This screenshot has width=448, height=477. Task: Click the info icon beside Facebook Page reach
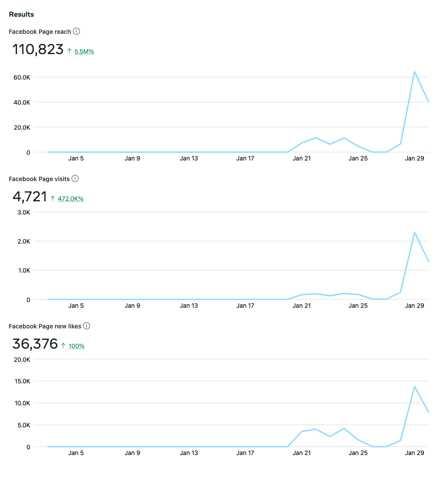tap(76, 31)
